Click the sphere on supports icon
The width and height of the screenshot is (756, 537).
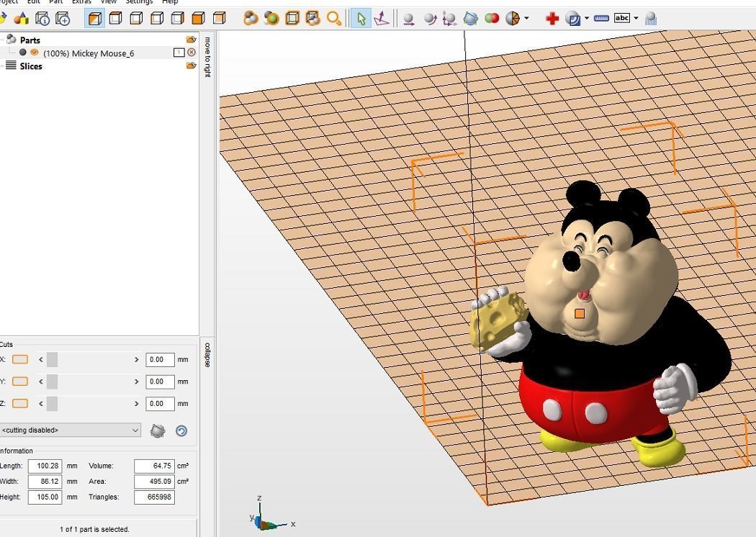[650, 19]
